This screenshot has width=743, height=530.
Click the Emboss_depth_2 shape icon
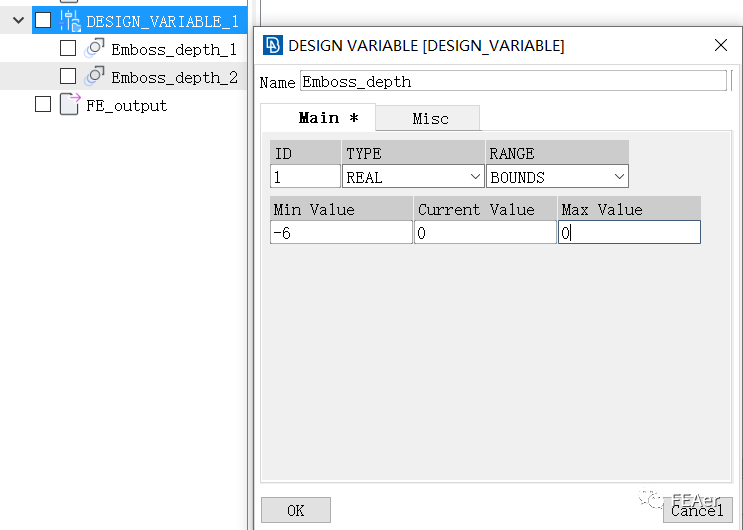[94, 76]
